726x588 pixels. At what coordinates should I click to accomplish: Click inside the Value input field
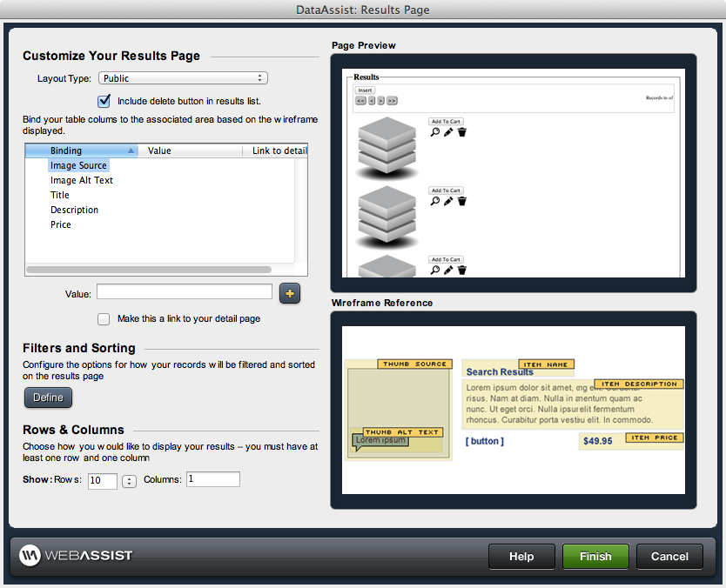[184, 293]
